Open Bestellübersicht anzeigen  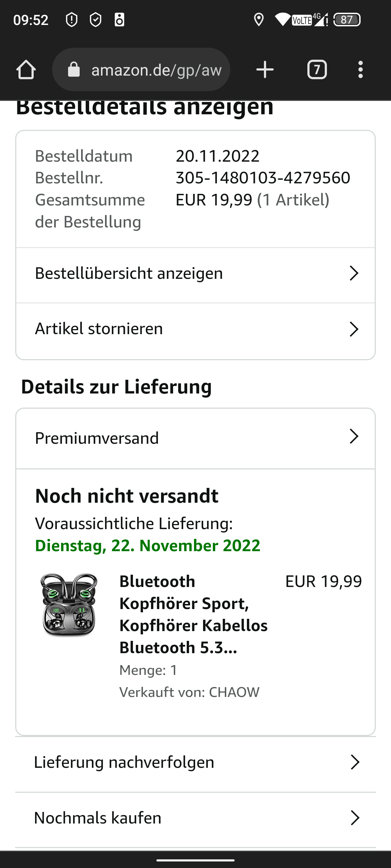point(195,273)
